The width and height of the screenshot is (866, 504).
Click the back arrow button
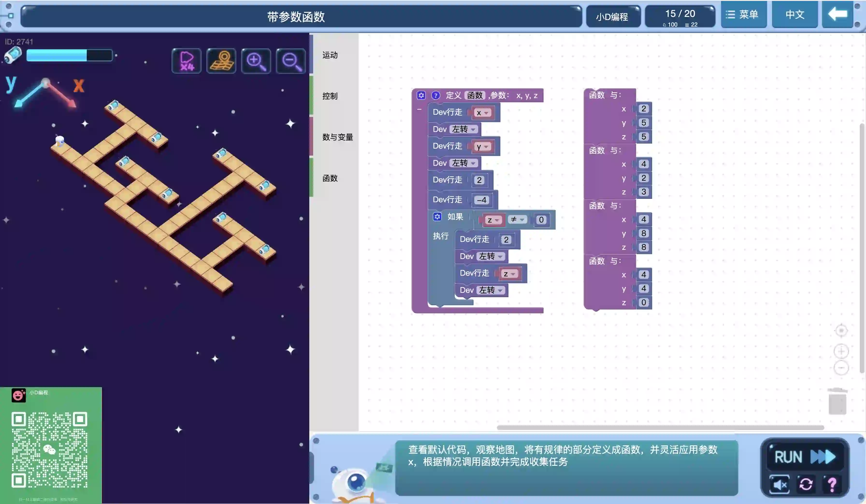coord(837,14)
